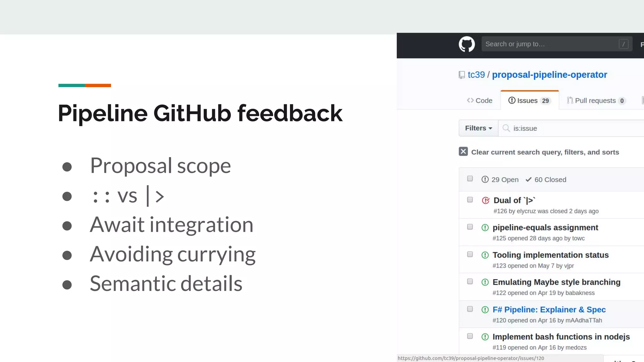Open the Filters dropdown

479,128
